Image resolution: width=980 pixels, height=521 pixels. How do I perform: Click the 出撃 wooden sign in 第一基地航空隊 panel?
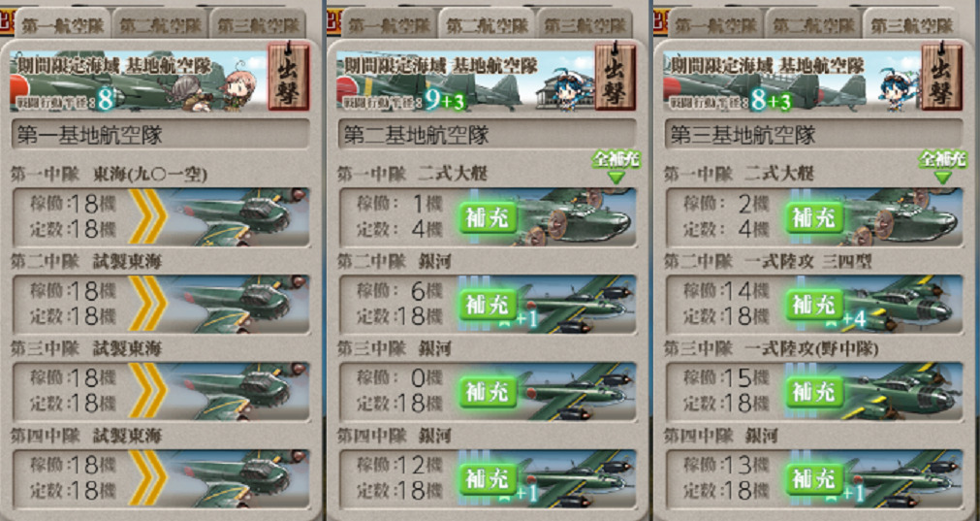(x=289, y=77)
